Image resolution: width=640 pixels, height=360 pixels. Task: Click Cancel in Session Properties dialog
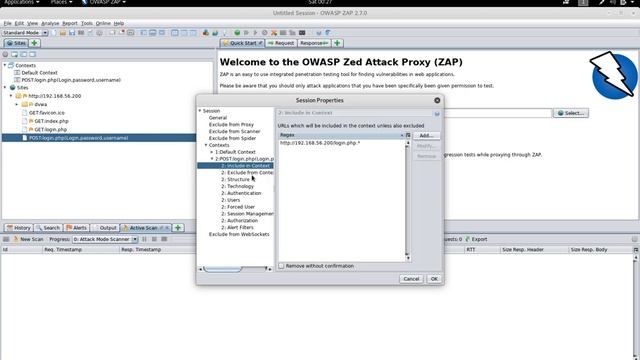click(x=411, y=279)
